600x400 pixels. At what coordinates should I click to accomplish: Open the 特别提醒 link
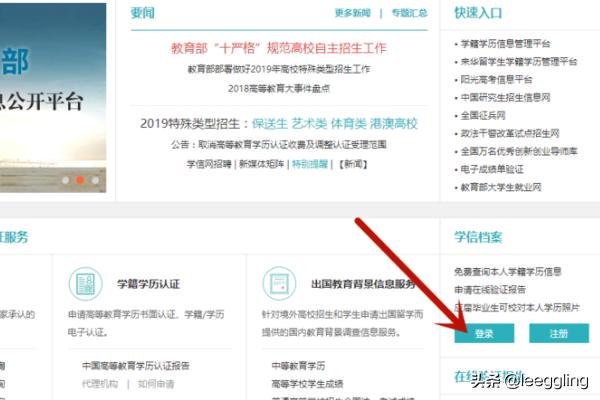pos(310,164)
